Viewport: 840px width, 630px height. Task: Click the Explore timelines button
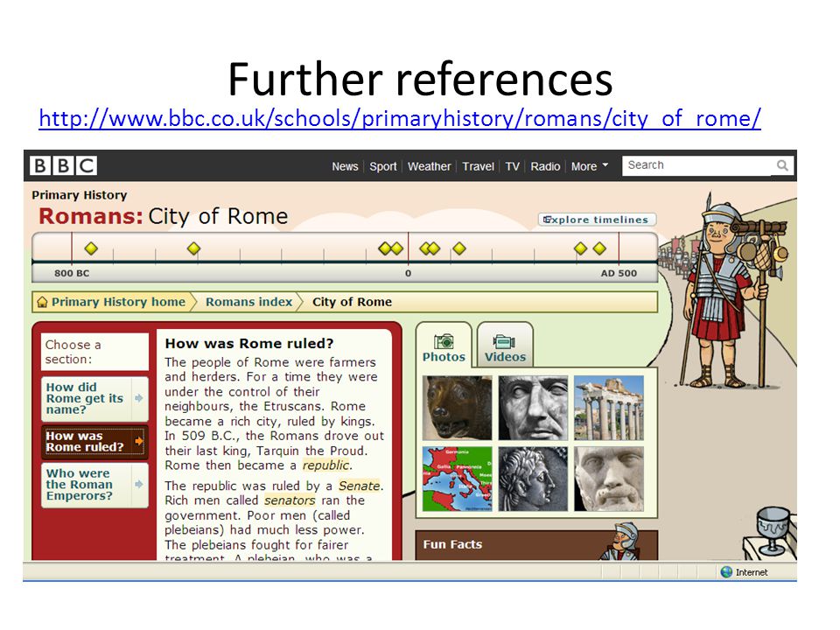point(596,220)
